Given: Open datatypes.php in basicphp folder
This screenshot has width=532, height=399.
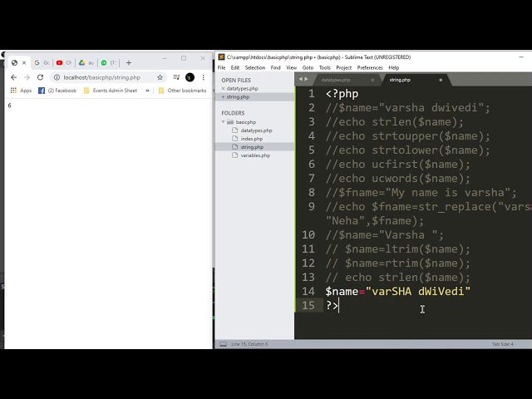Looking at the screenshot, I should [x=256, y=131].
